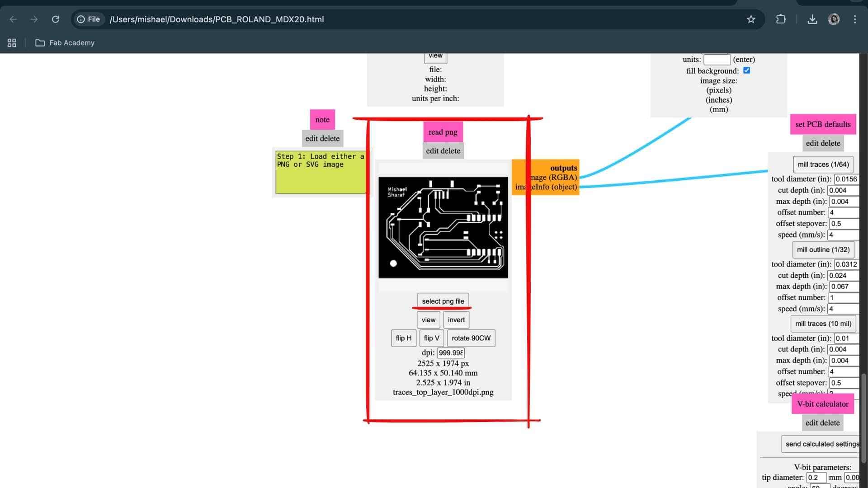Open the downloads tray icon
The width and height of the screenshot is (868, 488).
pyautogui.click(x=812, y=19)
